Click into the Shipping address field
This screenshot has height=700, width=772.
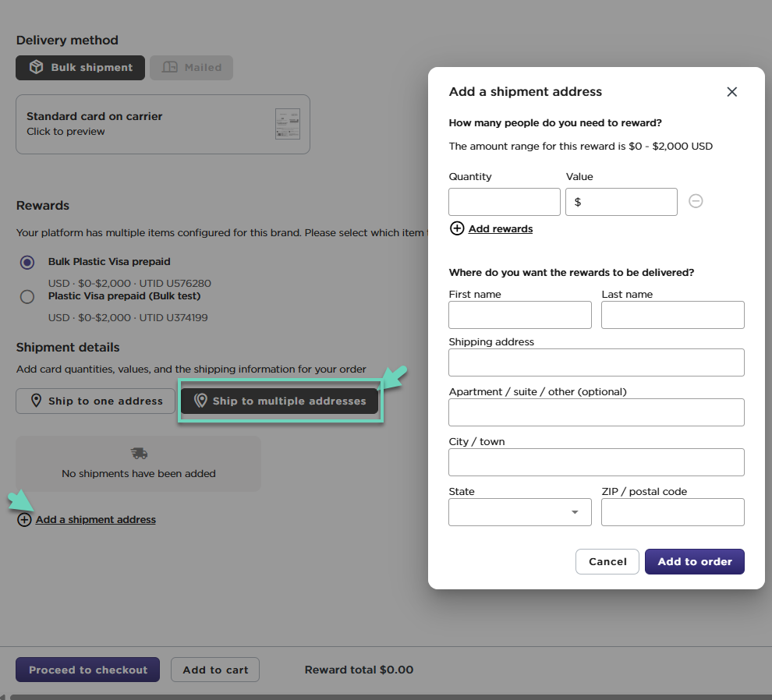596,362
